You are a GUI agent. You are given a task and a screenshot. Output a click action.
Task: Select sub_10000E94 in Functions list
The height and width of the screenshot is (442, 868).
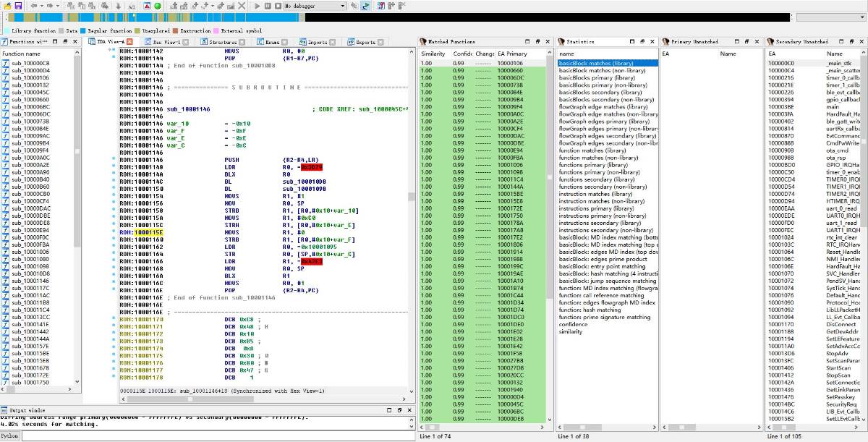30,230
